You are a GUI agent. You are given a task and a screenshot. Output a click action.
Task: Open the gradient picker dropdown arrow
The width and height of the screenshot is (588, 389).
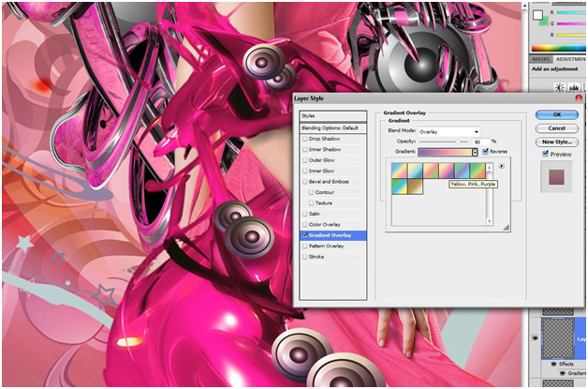pyautogui.click(x=475, y=152)
